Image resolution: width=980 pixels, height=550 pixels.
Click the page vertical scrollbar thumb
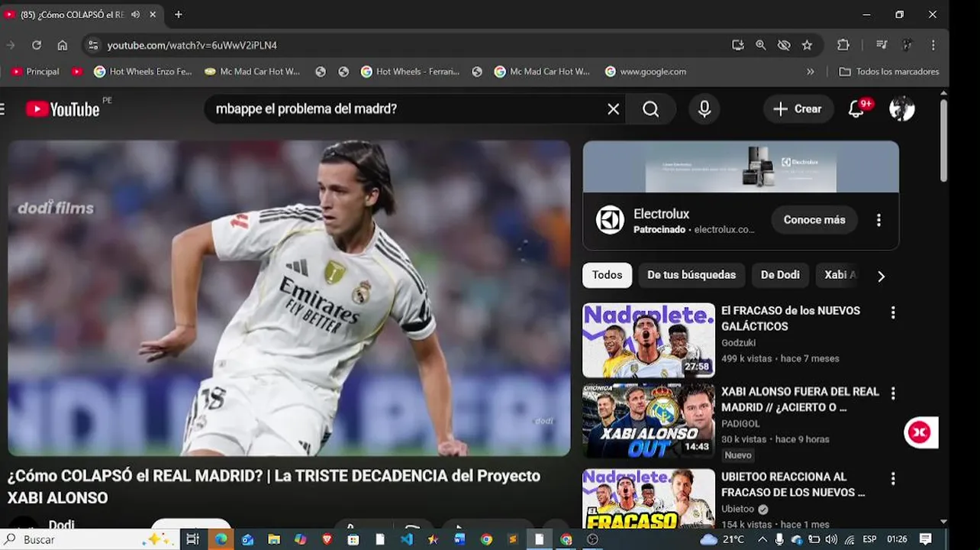point(943,140)
